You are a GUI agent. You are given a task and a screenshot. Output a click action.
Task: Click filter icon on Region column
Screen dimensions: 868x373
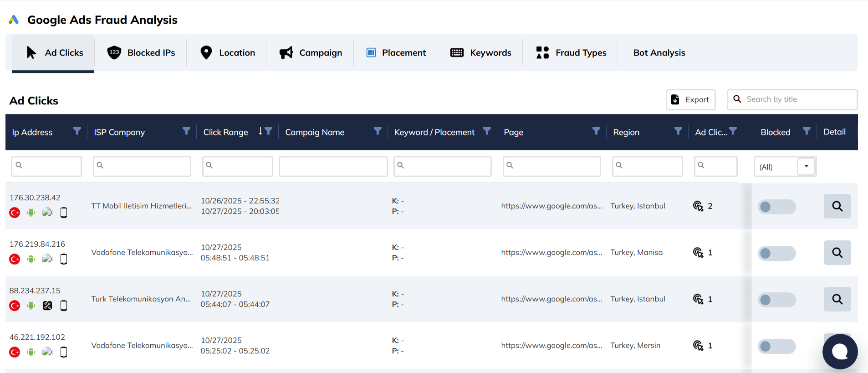coord(678,131)
